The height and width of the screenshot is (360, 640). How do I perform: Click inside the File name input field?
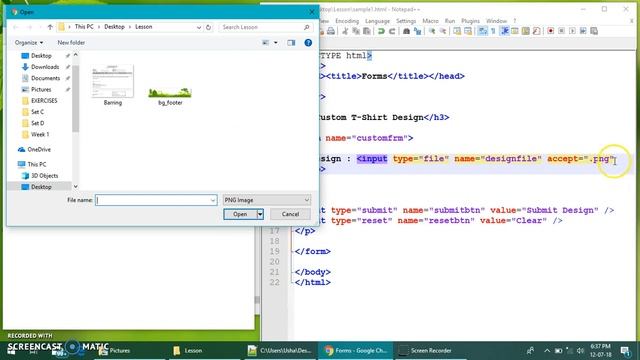point(152,200)
